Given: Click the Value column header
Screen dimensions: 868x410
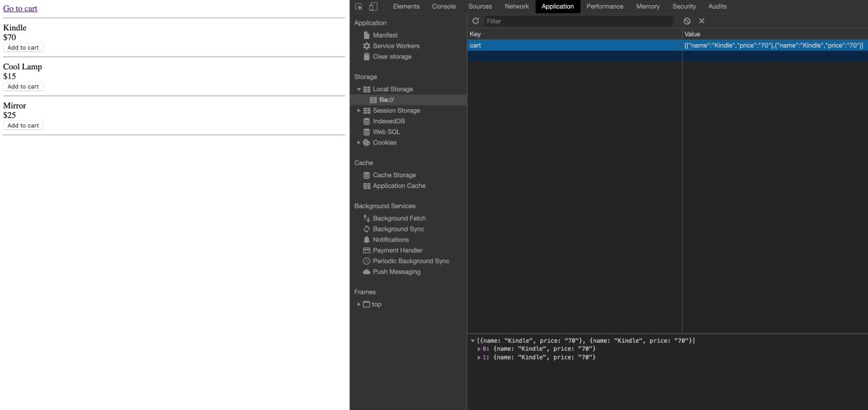Looking at the screenshot, I should coord(775,34).
